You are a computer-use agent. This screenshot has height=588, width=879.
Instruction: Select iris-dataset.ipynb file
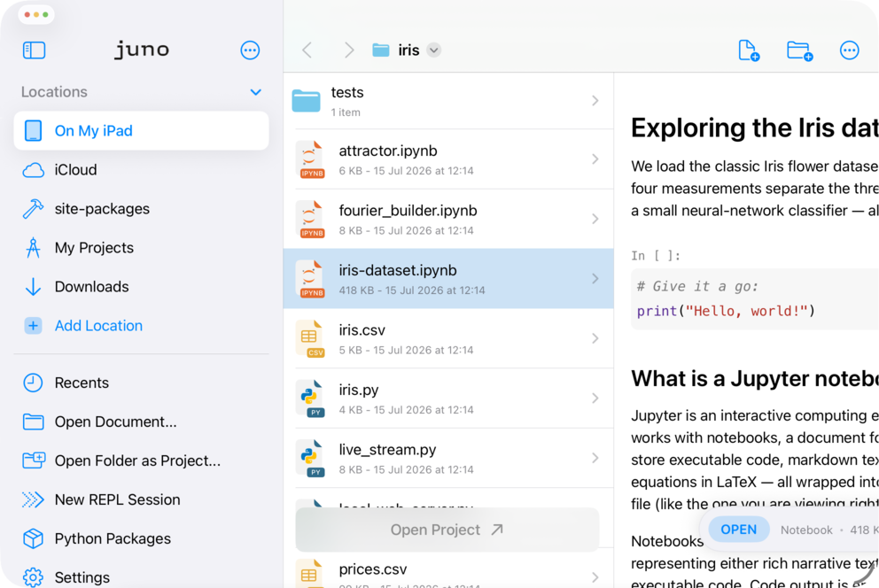click(448, 279)
